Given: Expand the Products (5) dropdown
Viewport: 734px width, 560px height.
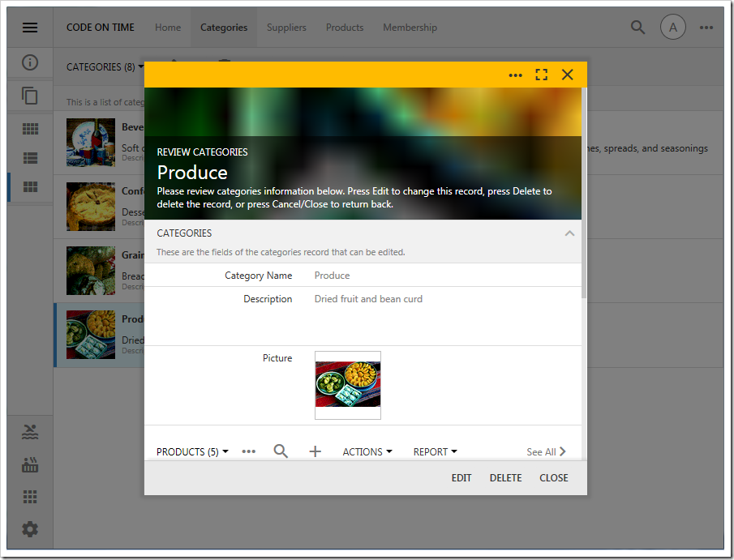Looking at the screenshot, I should (192, 452).
